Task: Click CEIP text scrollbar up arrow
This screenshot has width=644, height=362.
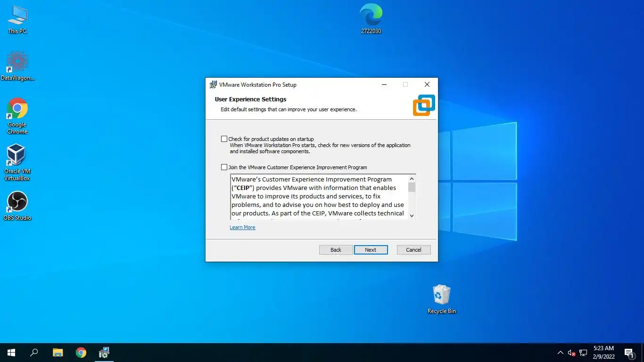Action: [x=412, y=179]
